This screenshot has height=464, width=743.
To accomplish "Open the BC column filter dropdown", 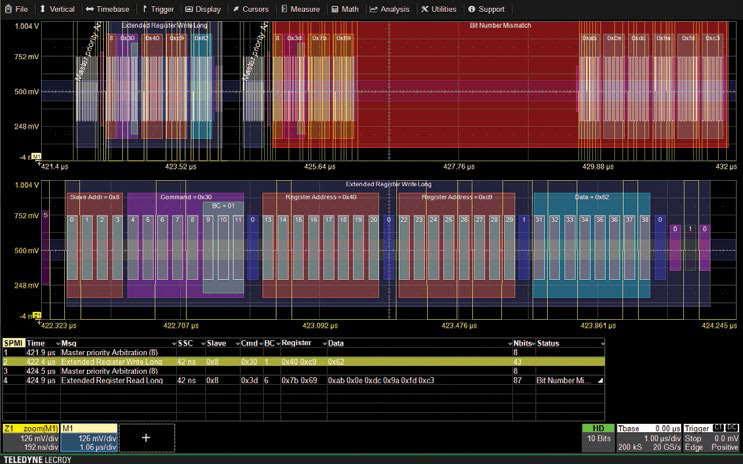I will (x=278, y=344).
